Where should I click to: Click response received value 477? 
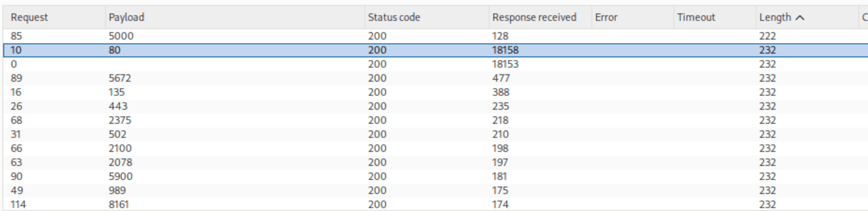pos(501,78)
